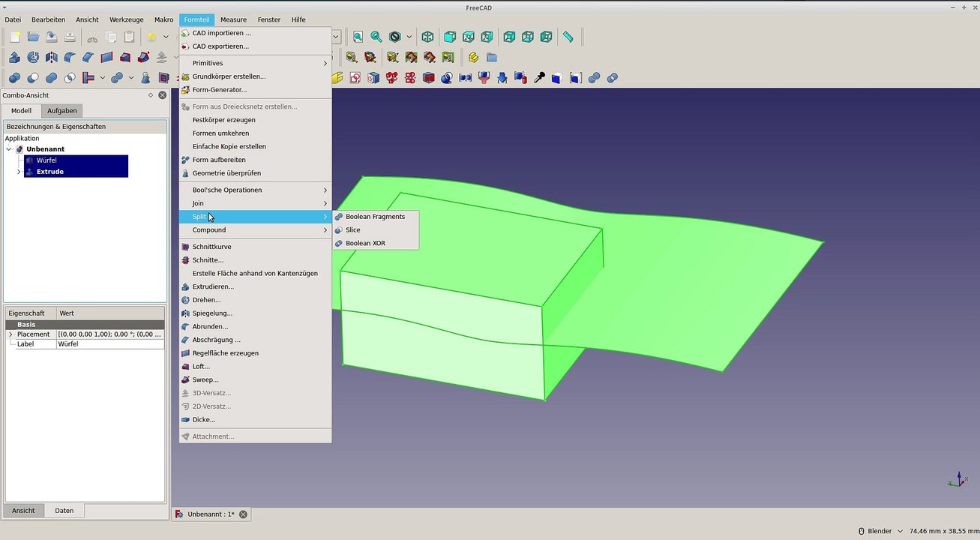980x540 pixels.
Task: Create a new document via toolbar icon
Action: click(14, 37)
